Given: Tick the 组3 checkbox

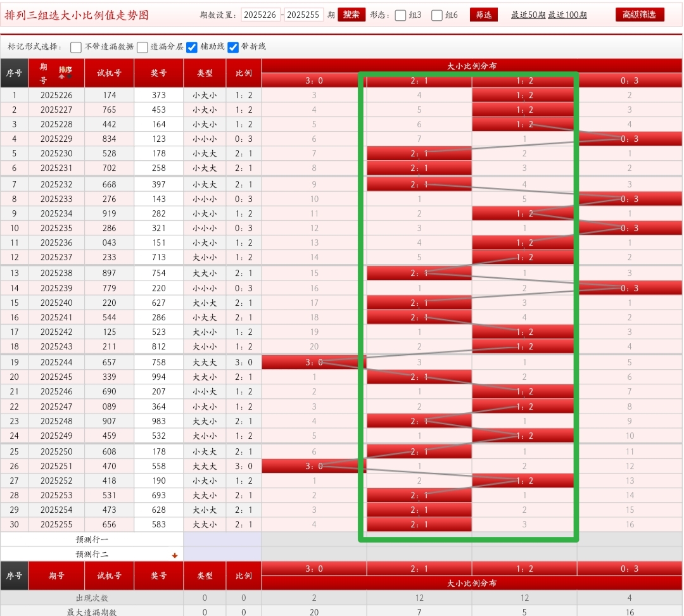Looking at the screenshot, I should pos(400,15).
